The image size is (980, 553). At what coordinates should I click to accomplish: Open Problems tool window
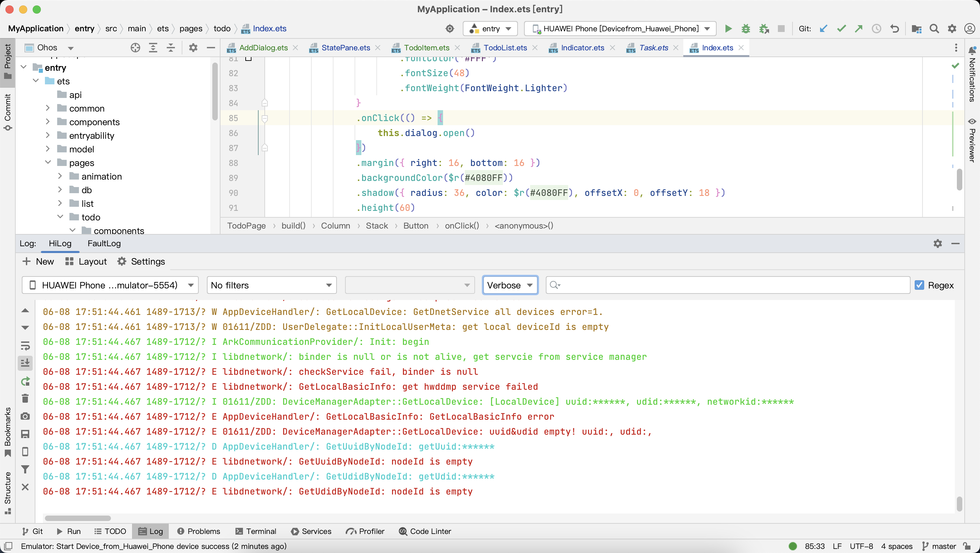(199, 531)
